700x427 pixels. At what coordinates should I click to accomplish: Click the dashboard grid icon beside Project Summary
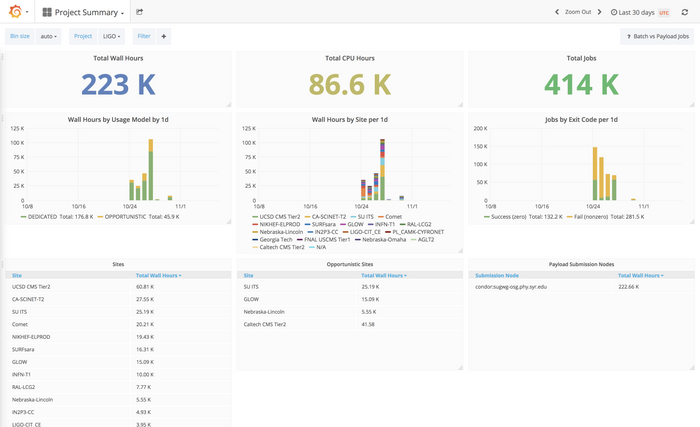click(46, 13)
